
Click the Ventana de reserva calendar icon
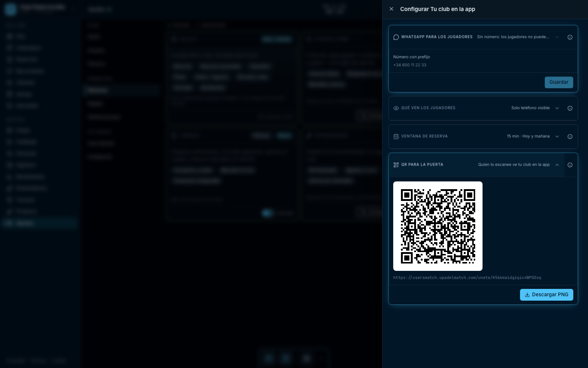pyautogui.click(x=396, y=137)
